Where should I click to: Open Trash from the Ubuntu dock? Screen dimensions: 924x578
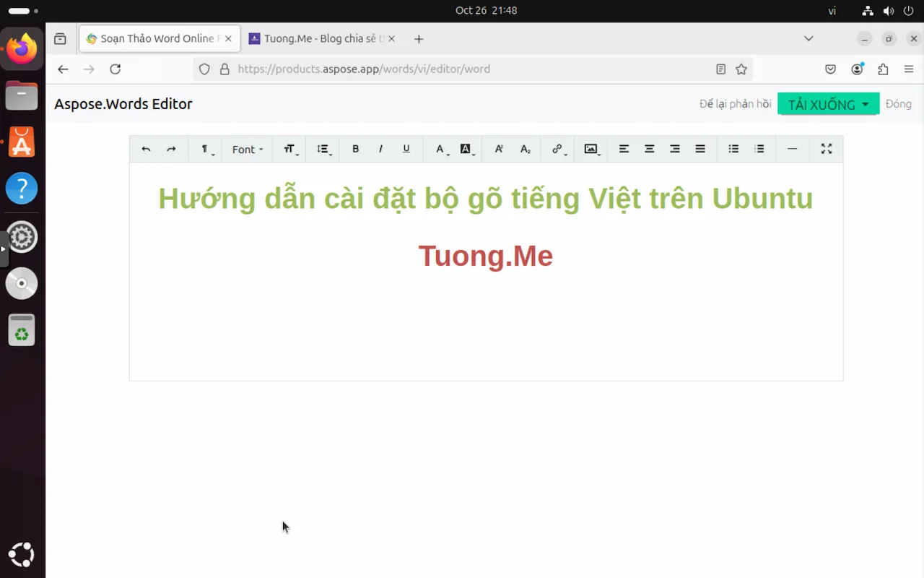(22, 330)
